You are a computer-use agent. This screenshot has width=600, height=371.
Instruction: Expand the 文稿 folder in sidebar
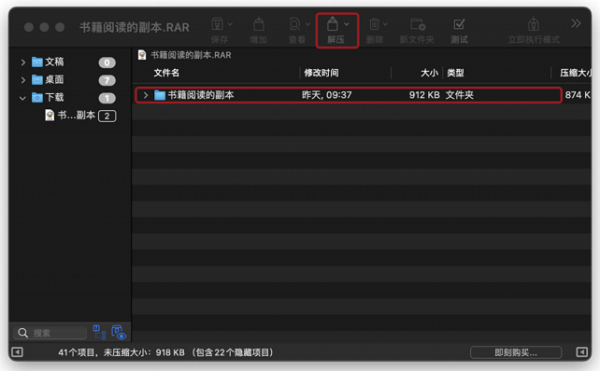coord(23,62)
